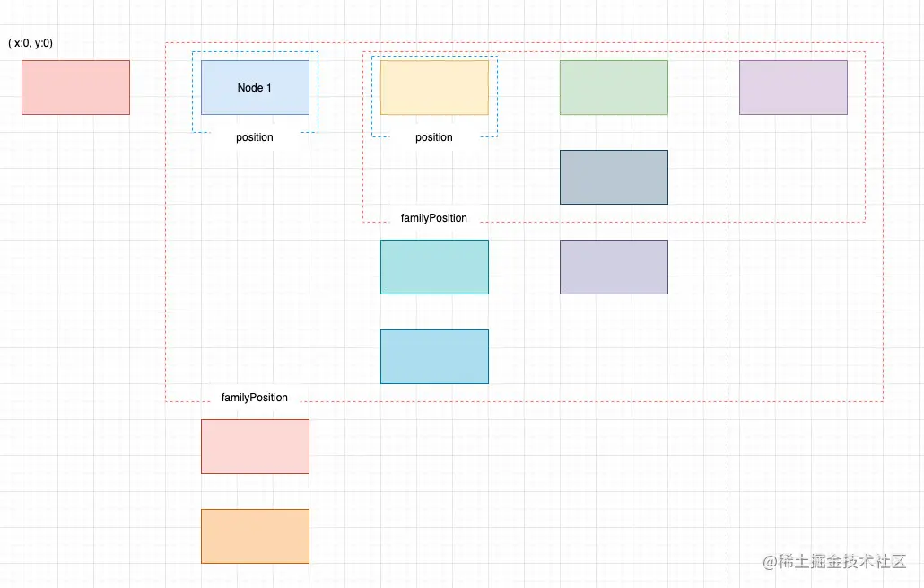Screen dimensions: 924x588
Task: Select the teal rectangle below the familyPosition label
Action: click(434, 267)
